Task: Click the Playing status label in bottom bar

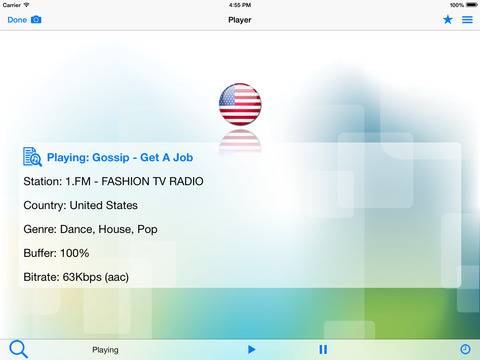Action: click(x=105, y=350)
